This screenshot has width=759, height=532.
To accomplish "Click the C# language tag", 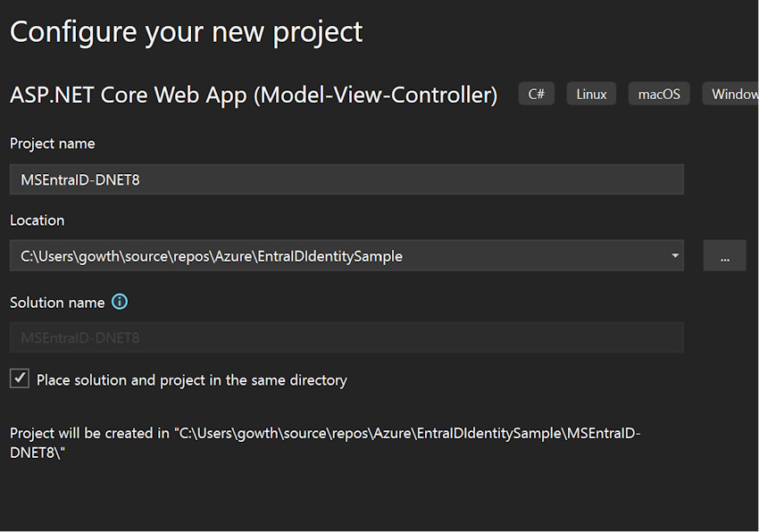I will pos(537,94).
